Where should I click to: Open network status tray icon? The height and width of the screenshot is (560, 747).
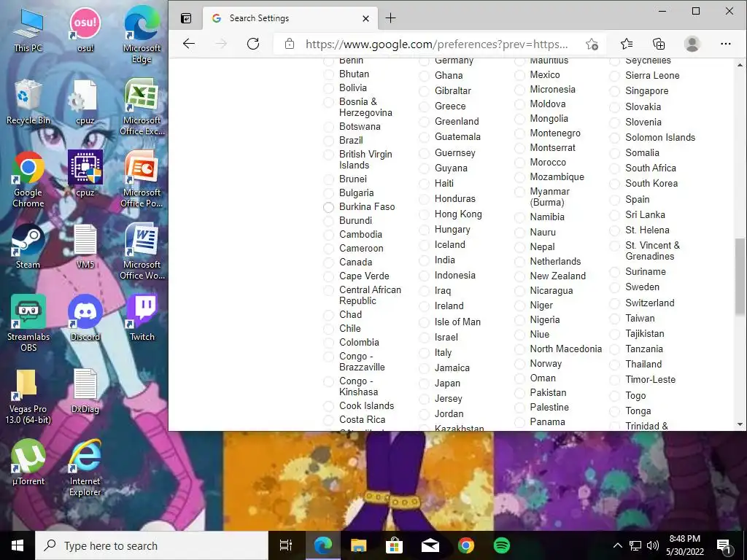[x=635, y=545]
